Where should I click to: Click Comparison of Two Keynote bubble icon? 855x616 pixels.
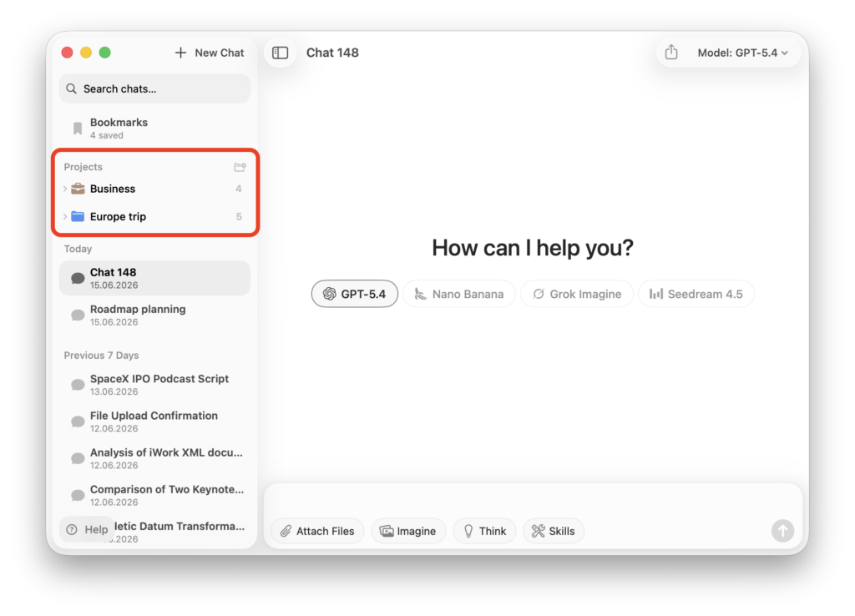point(78,495)
